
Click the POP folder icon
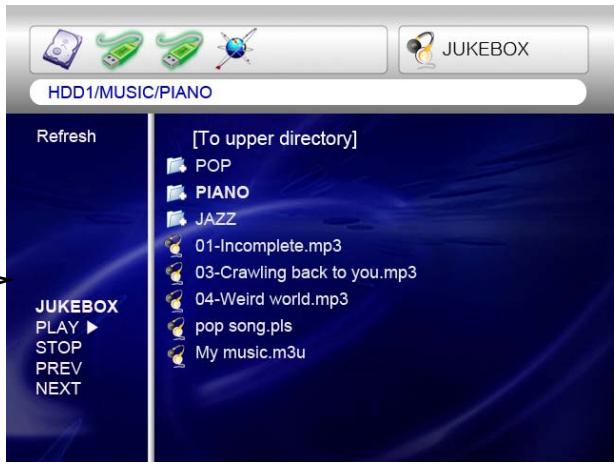click(176, 166)
